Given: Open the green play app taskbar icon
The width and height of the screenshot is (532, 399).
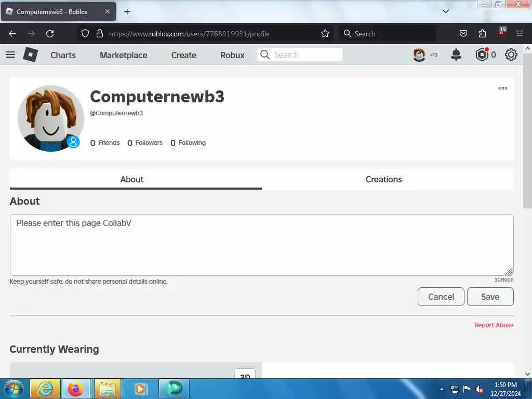Looking at the screenshot, I should pyautogui.click(x=174, y=389).
